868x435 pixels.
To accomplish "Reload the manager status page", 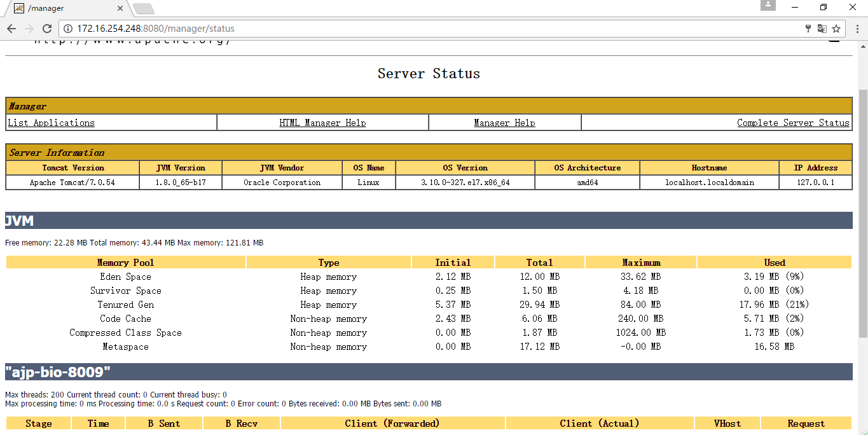I will (47, 29).
